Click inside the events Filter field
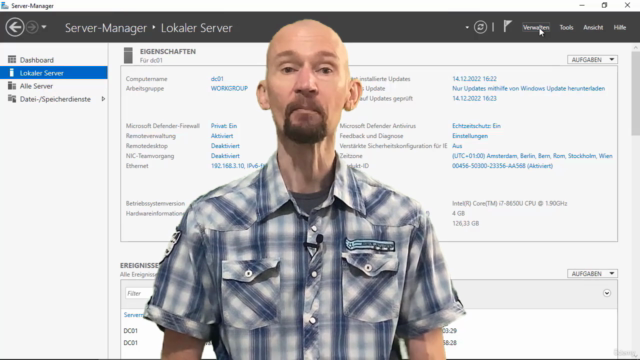 tap(139, 293)
